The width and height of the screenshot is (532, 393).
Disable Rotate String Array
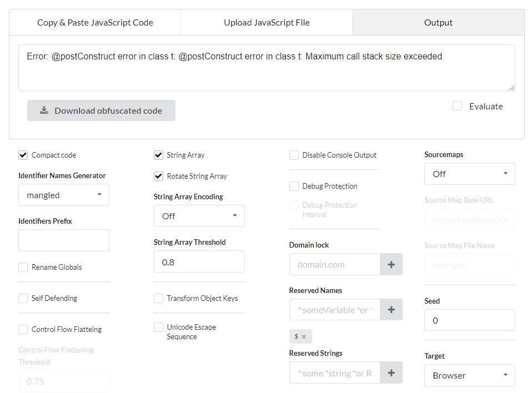[x=159, y=177]
